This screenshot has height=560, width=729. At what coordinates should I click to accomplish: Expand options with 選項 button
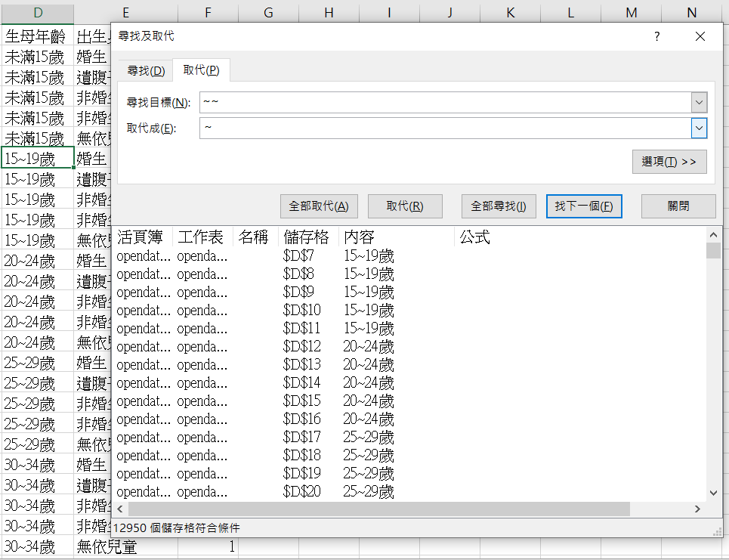pyautogui.click(x=669, y=162)
